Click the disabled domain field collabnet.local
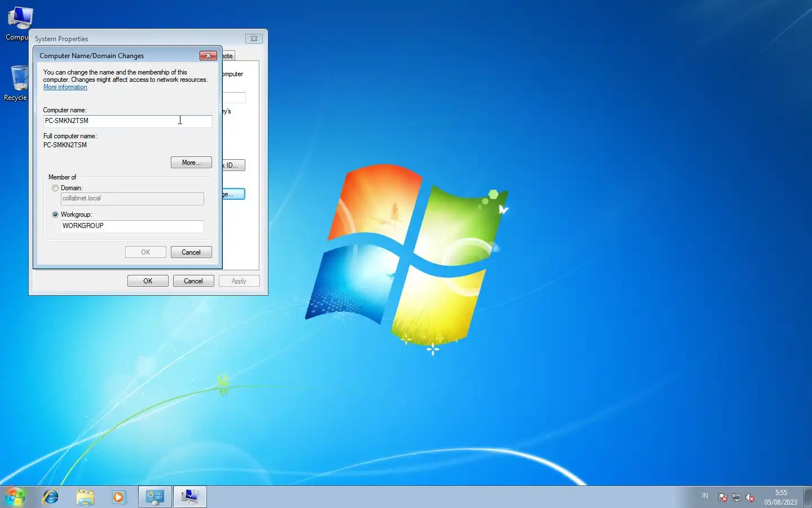Image resolution: width=812 pixels, height=508 pixels. pos(133,199)
